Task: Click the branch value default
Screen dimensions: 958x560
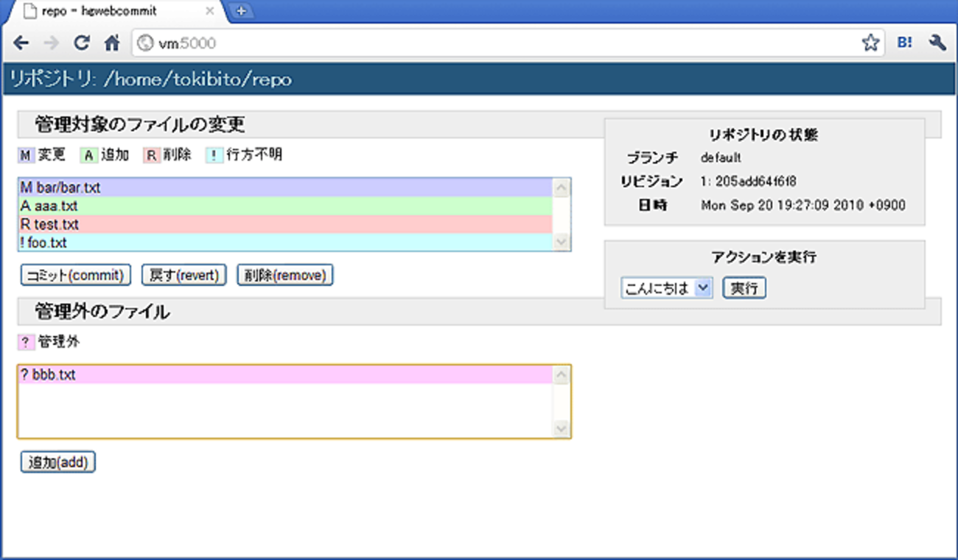Action: [721, 158]
